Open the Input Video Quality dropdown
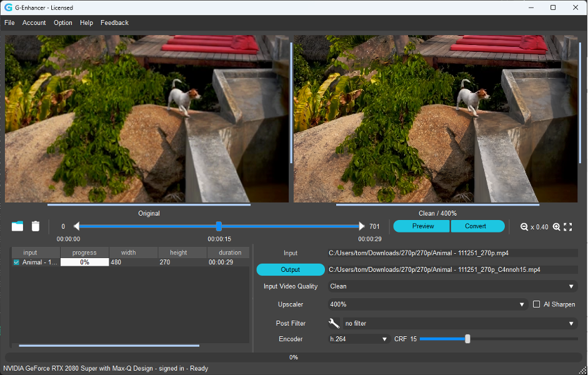The image size is (588, 375). 452,286
